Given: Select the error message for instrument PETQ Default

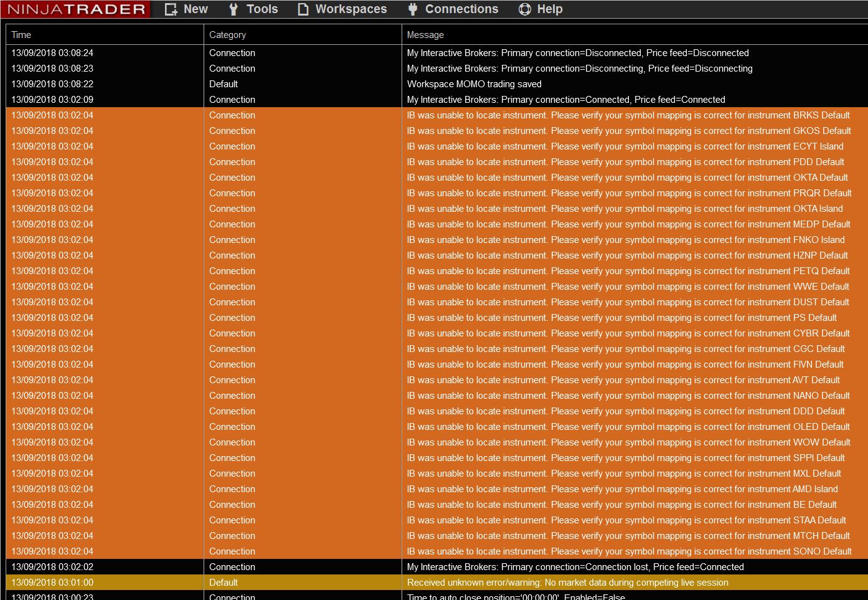Looking at the screenshot, I should click(628, 271).
